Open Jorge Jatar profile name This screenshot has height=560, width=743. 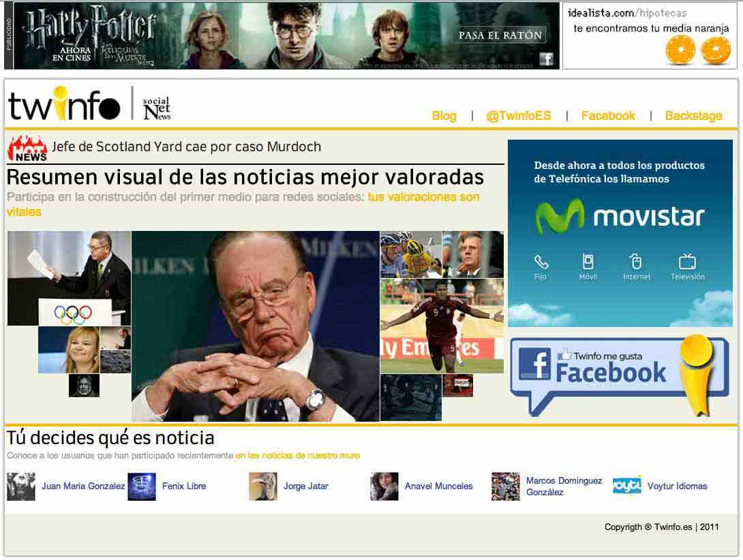coord(305,486)
